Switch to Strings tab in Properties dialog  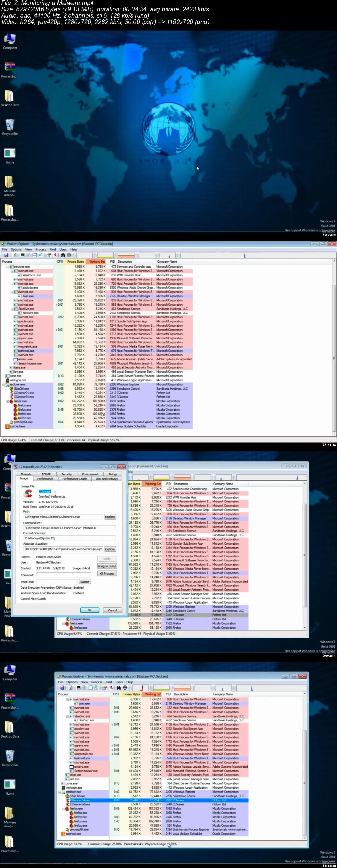113,474
